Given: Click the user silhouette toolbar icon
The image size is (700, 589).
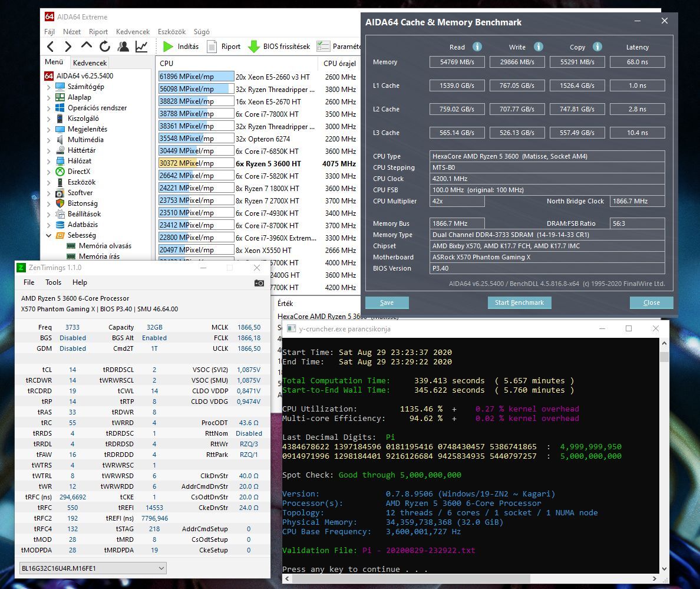Looking at the screenshot, I should [x=123, y=47].
